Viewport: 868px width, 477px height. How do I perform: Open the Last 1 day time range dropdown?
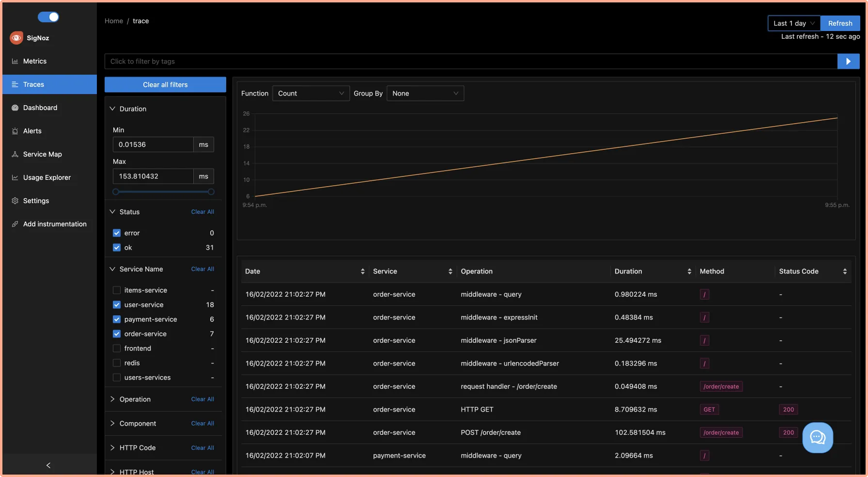tap(794, 23)
